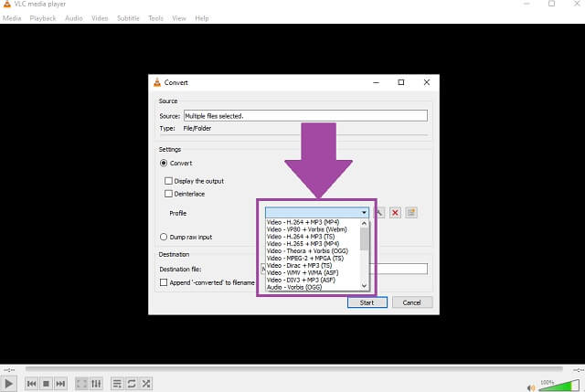This screenshot has width=585, height=392.
Task: Open the Help menu
Action: [202, 18]
